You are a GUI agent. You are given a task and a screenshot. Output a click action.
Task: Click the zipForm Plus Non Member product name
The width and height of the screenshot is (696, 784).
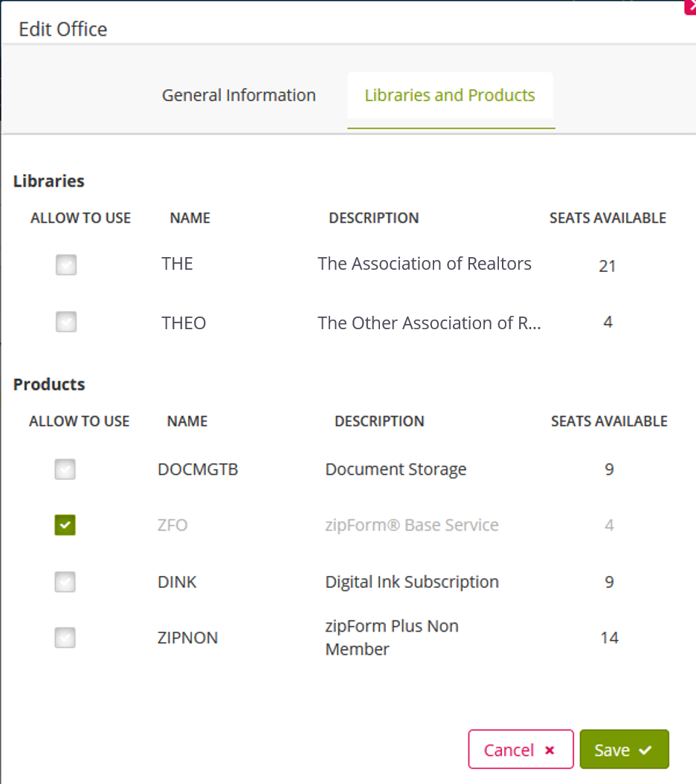point(188,637)
